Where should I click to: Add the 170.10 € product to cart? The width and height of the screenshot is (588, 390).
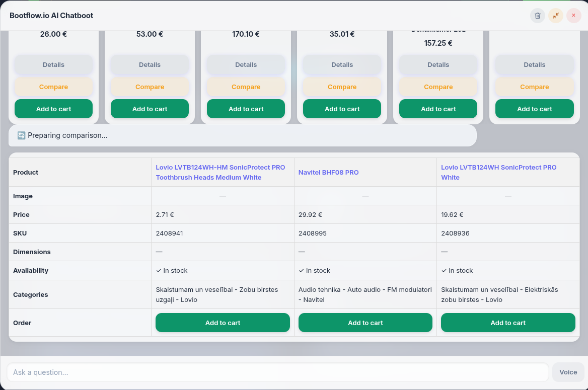click(246, 109)
